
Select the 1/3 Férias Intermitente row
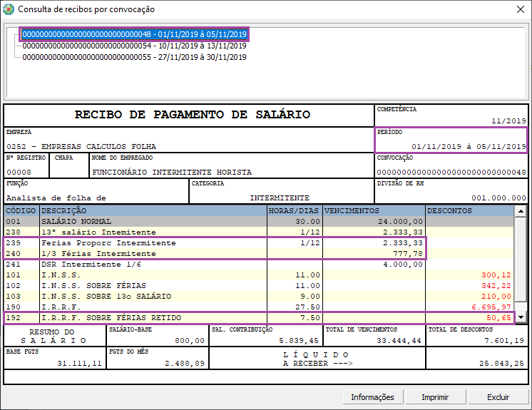tap(259, 254)
